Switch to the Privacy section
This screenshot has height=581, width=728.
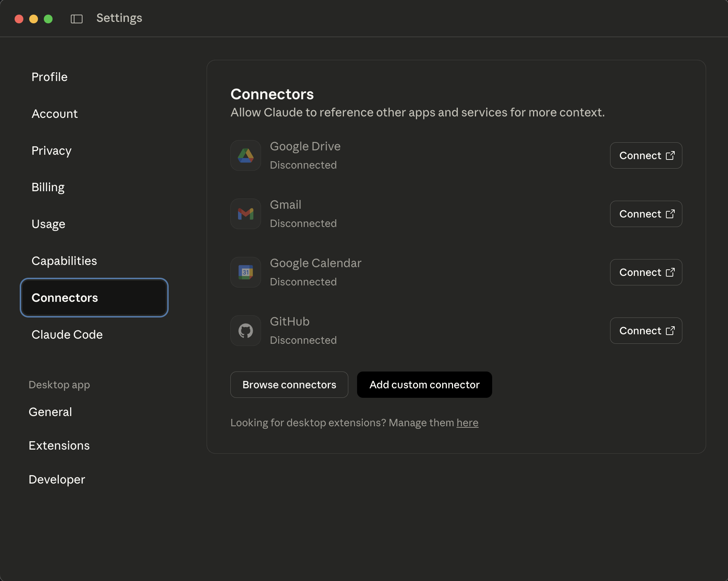[51, 151]
